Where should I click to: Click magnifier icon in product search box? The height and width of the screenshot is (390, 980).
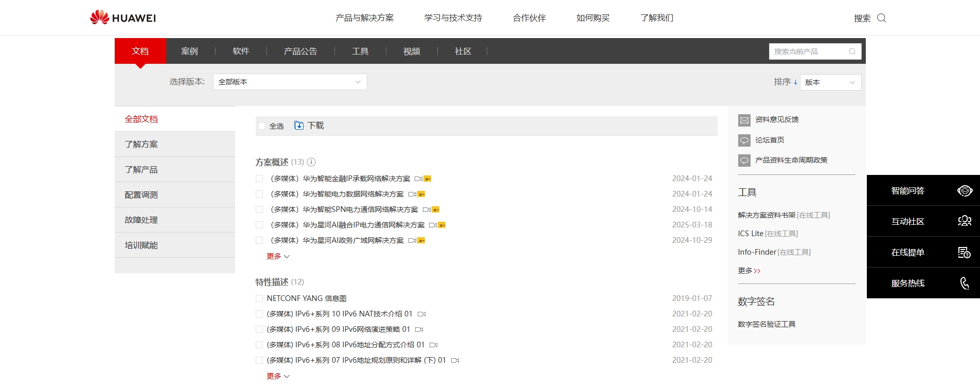click(x=852, y=51)
